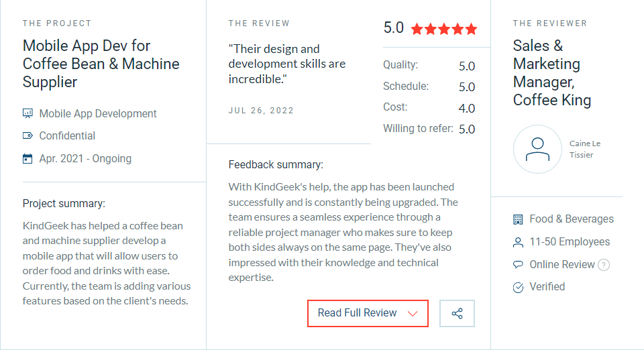Click the Verified checkmark icon

tap(518, 287)
